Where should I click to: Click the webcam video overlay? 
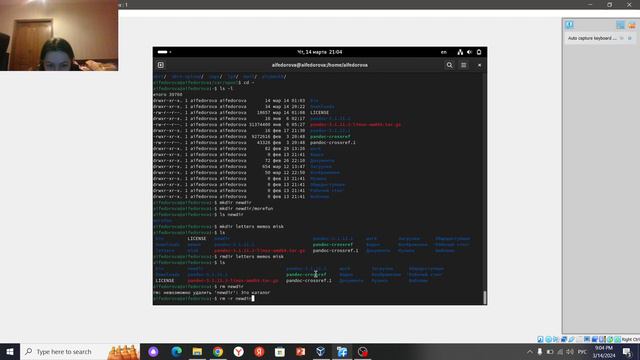click(x=59, y=36)
